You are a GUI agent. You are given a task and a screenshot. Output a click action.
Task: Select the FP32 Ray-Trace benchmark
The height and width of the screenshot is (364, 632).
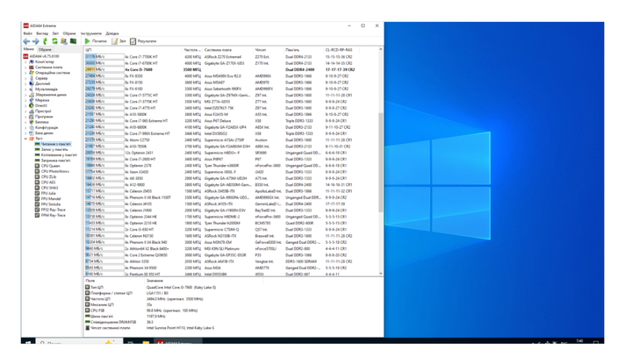coord(50,210)
